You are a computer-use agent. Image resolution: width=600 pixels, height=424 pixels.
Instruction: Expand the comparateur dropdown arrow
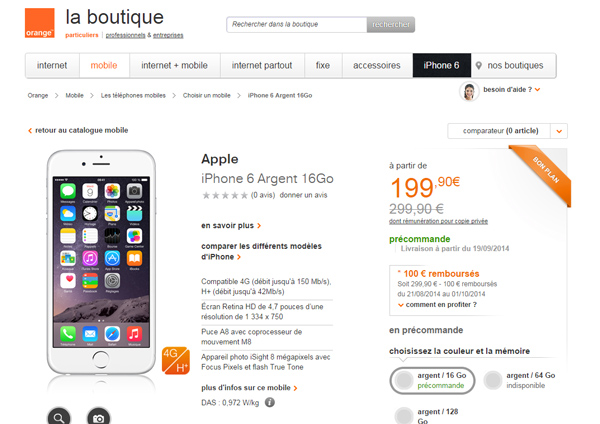559,131
